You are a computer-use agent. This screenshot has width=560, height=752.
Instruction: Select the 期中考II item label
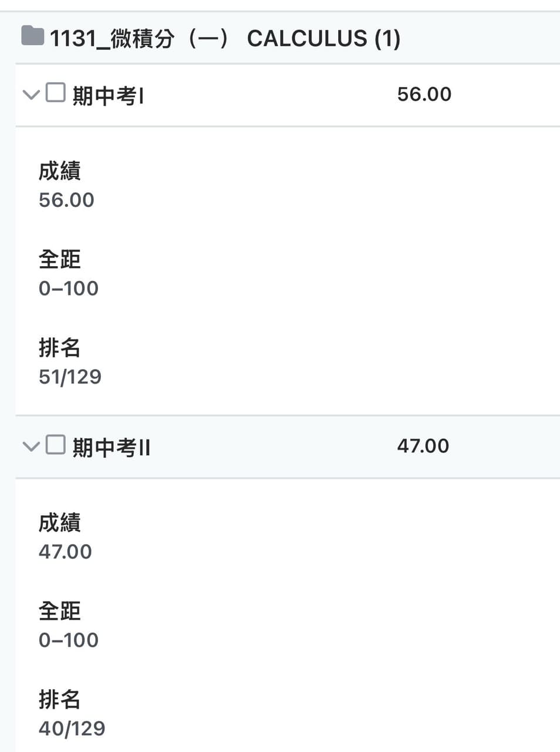pos(112,448)
